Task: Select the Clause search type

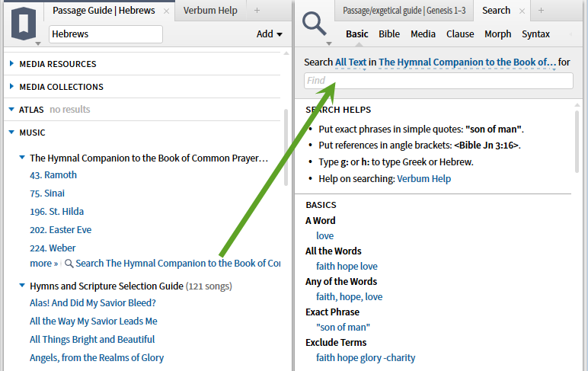Action: pyautogui.click(x=460, y=34)
